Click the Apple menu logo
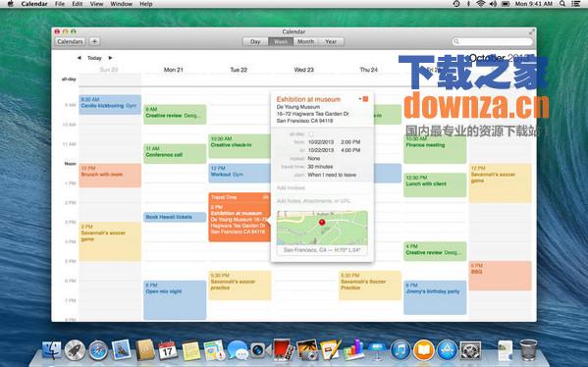 point(10,4)
